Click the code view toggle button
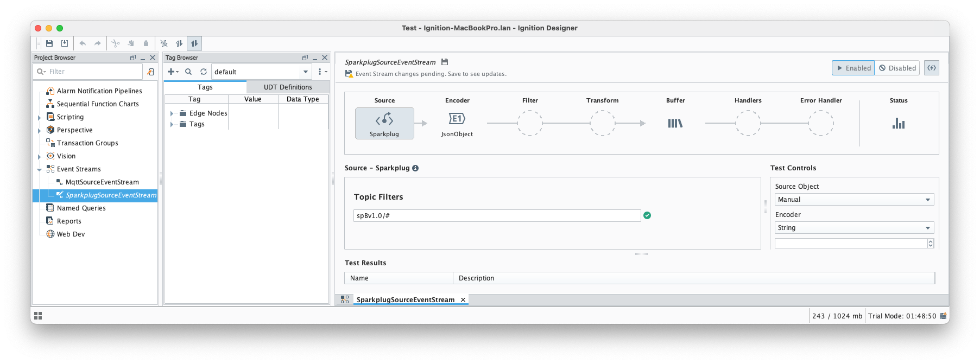Screen dimensions: 980x364 click(932, 68)
